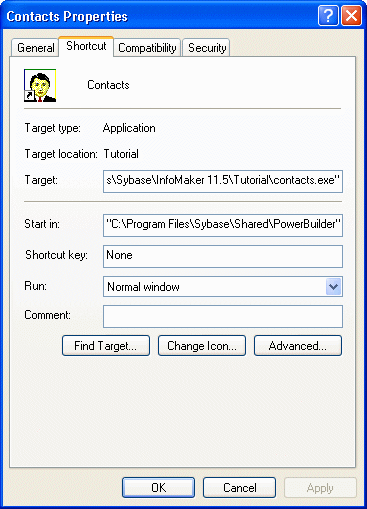The height and width of the screenshot is (509, 367).
Task: Click inside the Target path field
Action: click(x=223, y=181)
